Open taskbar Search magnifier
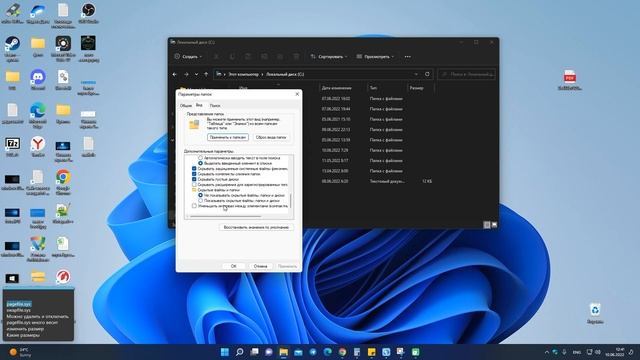Screen dimensions: 640x360 click(x=240, y=352)
